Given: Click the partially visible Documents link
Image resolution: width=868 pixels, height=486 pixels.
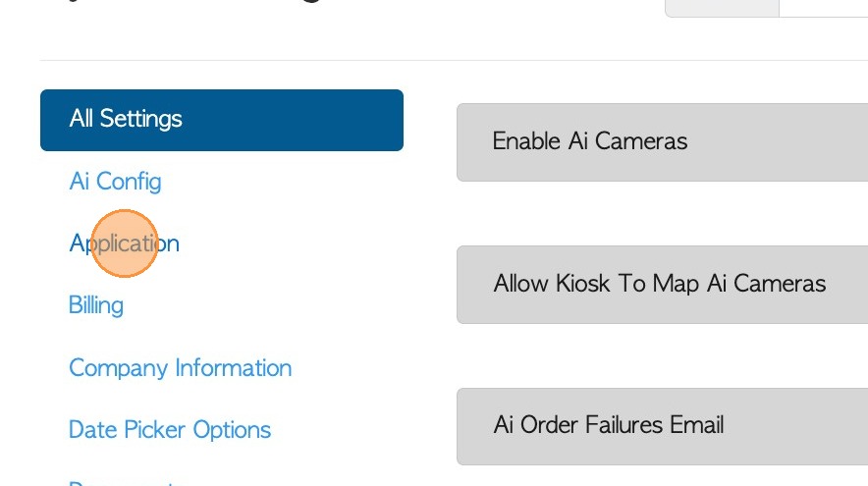Looking at the screenshot, I should pos(122,482).
